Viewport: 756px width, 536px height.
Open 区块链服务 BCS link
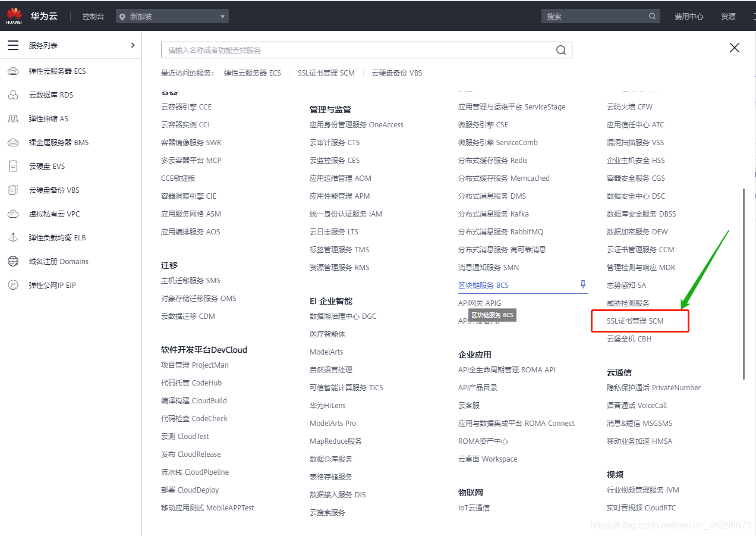(x=483, y=286)
